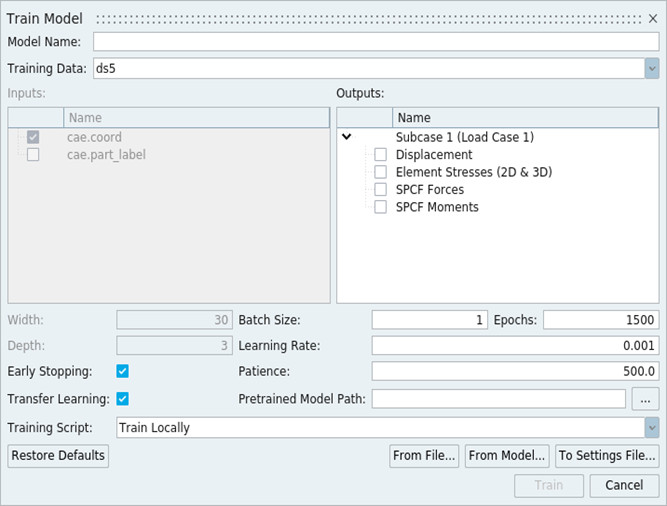Collapse the Subcase 1 tree node

pos(347,137)
